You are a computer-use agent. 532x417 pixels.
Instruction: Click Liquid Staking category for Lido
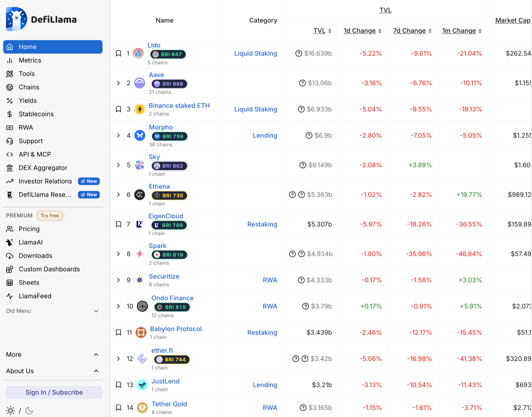click(x=256, y=54)
